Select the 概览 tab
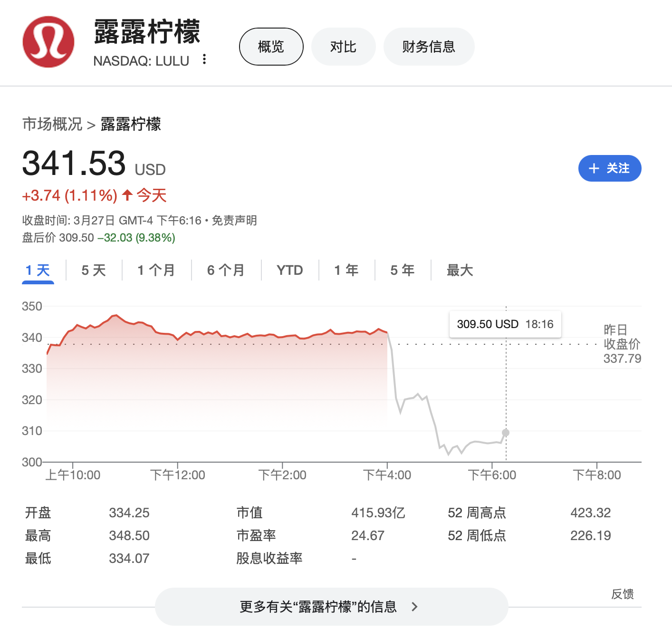 (x=271, y=46)
